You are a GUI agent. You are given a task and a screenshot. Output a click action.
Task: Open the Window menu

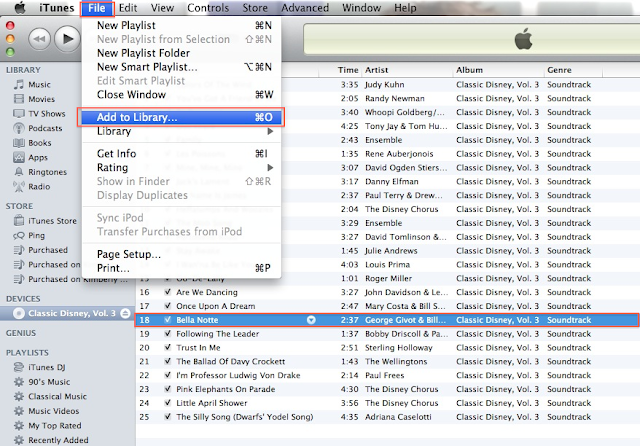[361, 8]
